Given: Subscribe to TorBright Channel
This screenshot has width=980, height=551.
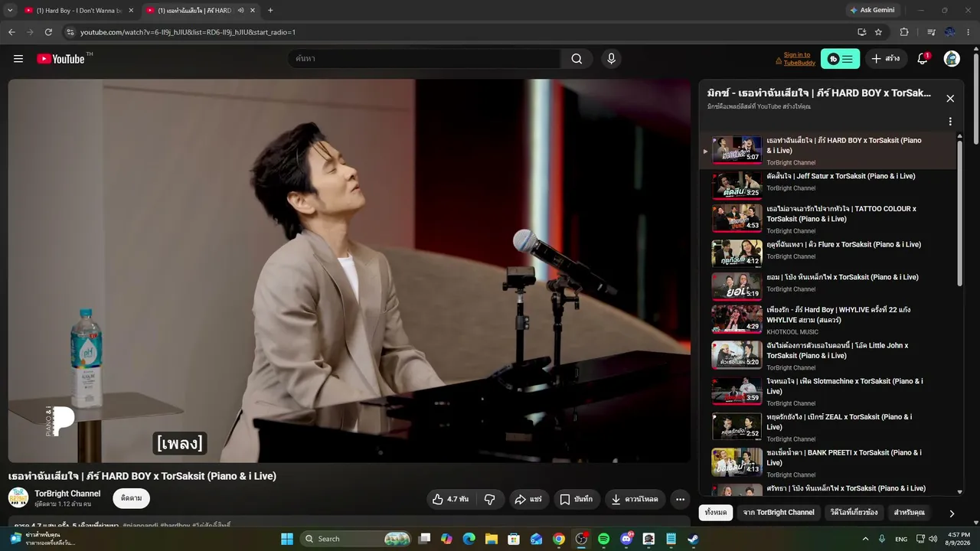Looking at the screenshot, I should point(131,498).
